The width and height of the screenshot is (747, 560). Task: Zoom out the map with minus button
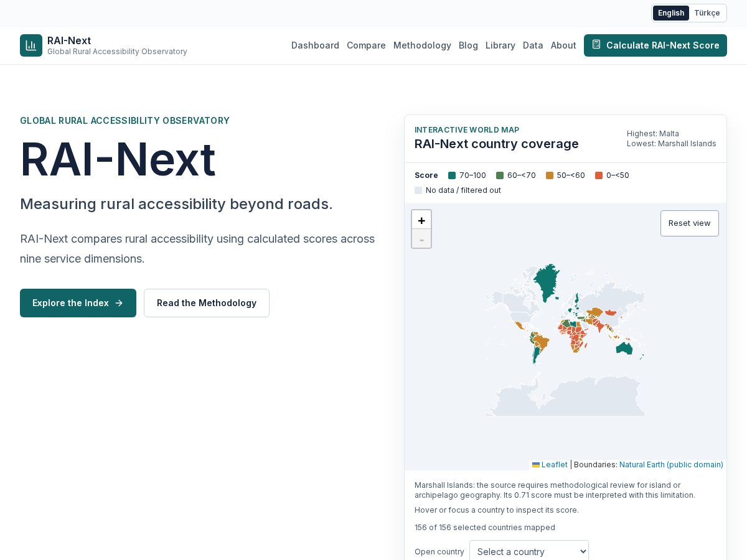click(421, 239)
